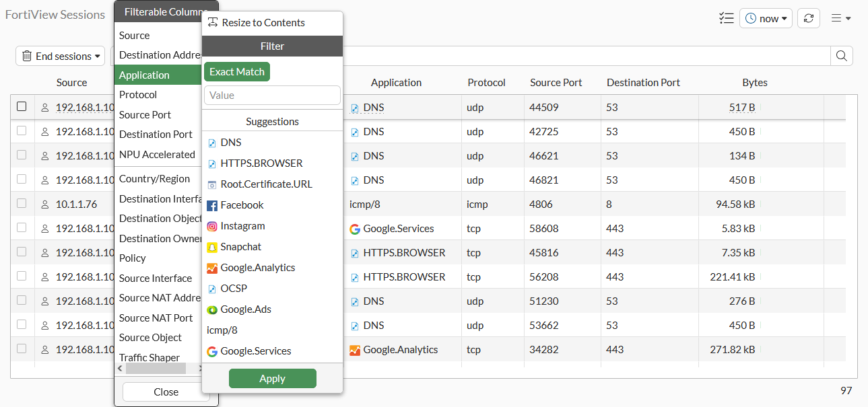The height and width of the screenshot is (407, 868).
Task: Click the refresh sessions icon
Action: tap(808, 18)
